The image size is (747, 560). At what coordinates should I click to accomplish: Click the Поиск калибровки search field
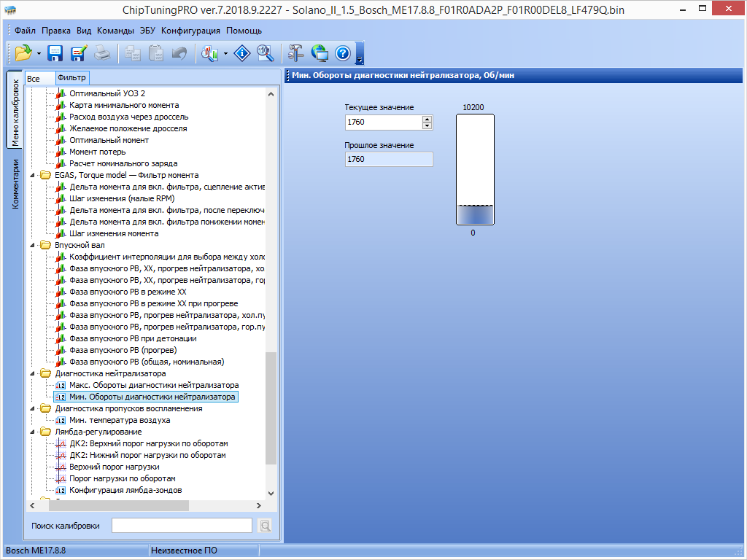click(x=181, y=525)
